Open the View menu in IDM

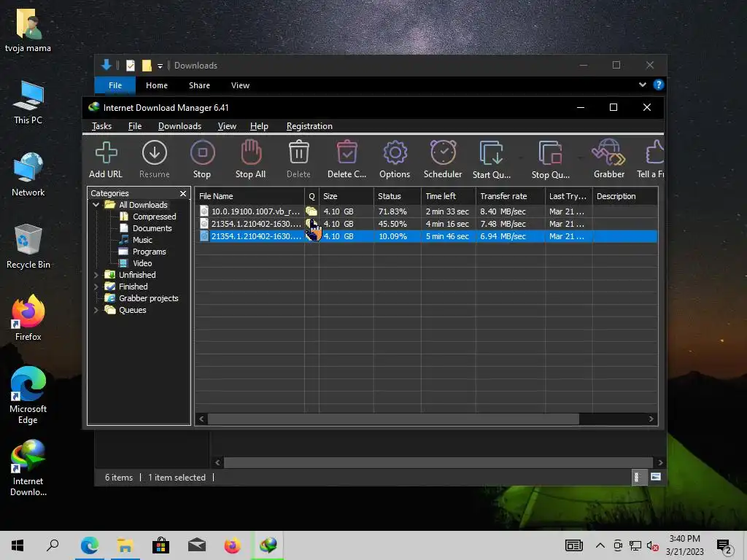[227, 126]
